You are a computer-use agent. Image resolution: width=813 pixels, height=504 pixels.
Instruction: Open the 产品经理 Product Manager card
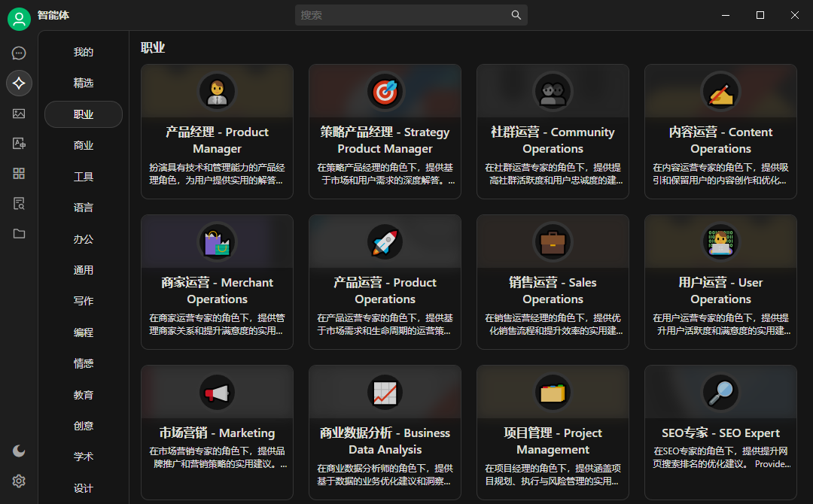click(x=217, y=132)
